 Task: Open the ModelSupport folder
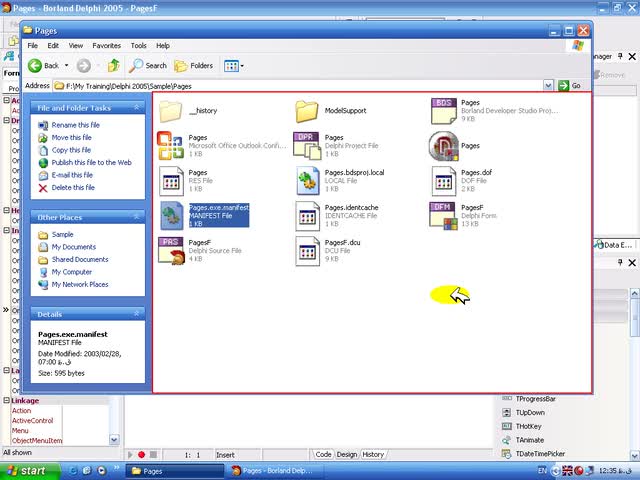coord(307,111)
